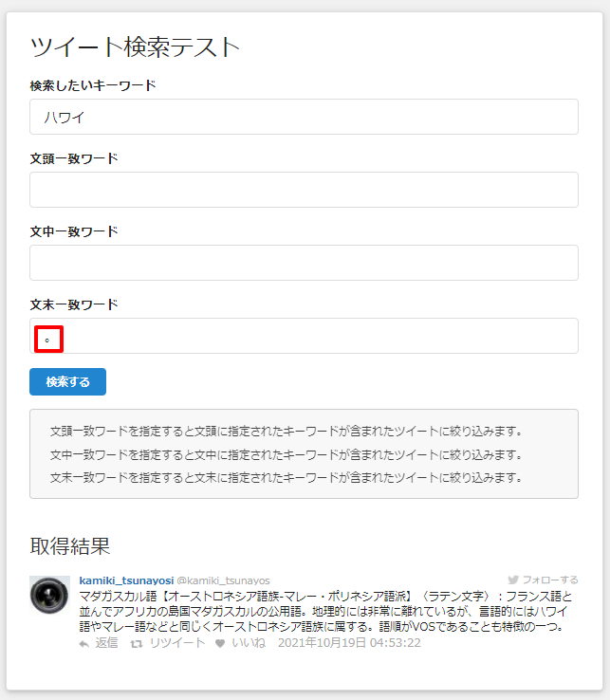Screen dimensions: 610x700
Task: Focus the 検索したいキーワード field containing ハワイ
Action: click(304, 117)
